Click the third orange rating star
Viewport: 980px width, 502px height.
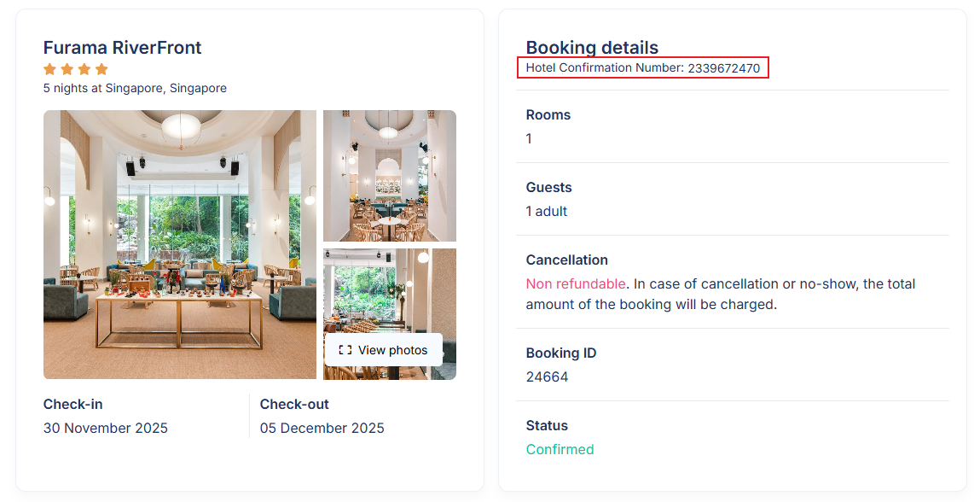pyautogui.click(x=84, y=69)
